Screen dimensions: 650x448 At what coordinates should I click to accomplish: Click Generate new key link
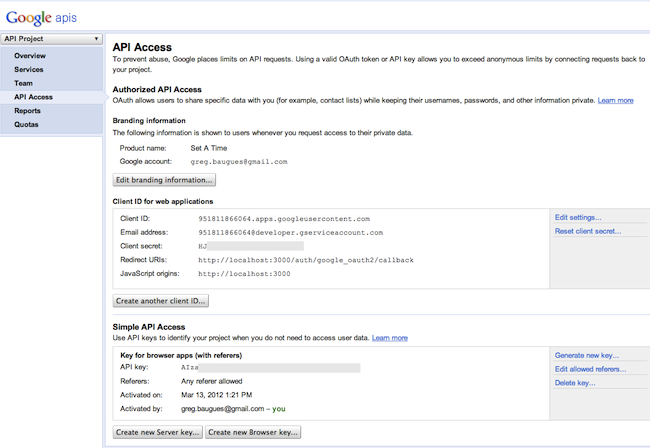coord(587,355)
